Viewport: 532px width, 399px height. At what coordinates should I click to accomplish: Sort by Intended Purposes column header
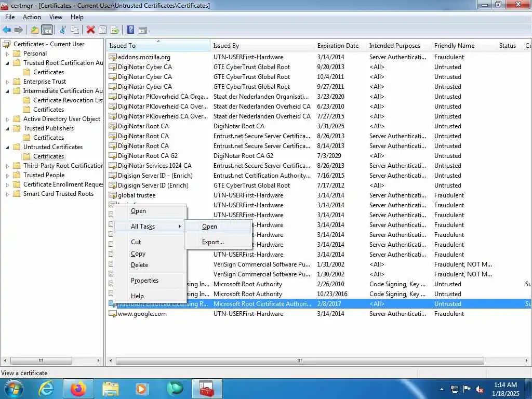tap(398, 46)
